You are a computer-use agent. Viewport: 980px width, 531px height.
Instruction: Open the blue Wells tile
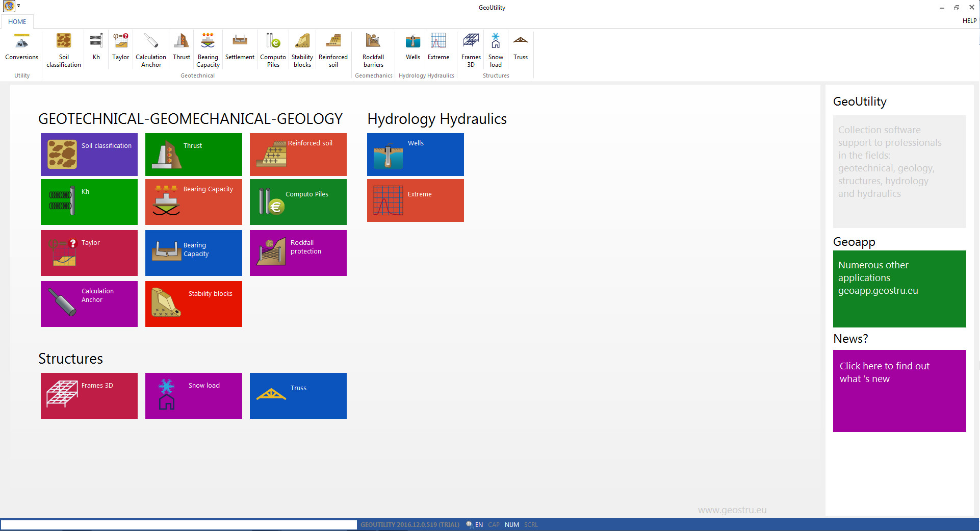click(x=416, y=155)
